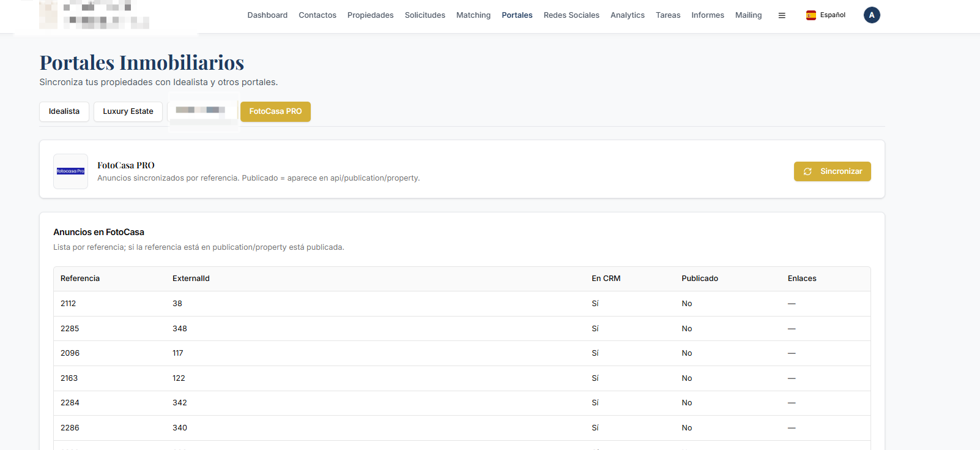Switch to the Luxury Estate tab
The width and height of the screenshot is (980, 450).
point(128,111)
